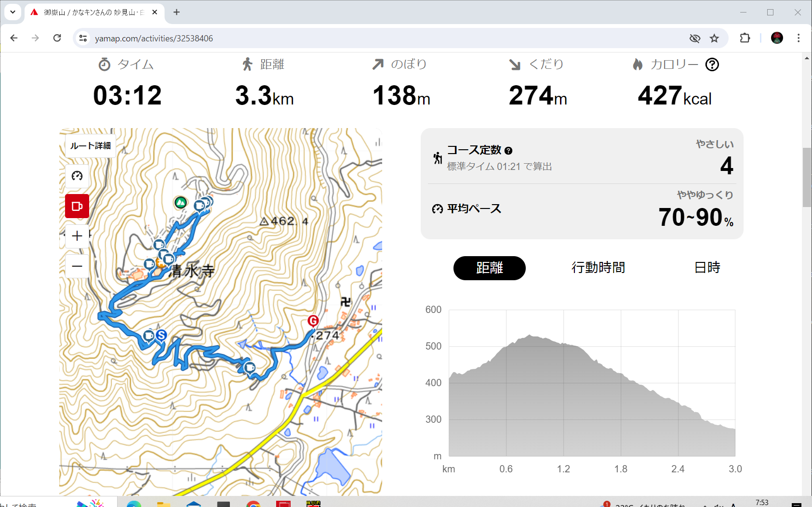Click the calorie help question mark icon
The height and width of the screenshot is (507, 812).
click(x=712, y=65)
